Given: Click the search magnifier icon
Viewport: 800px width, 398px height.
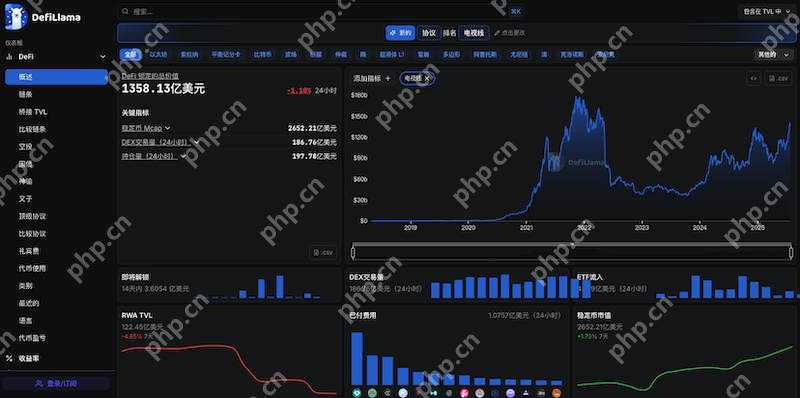Looking at the screenshot, I should coord(125,11).
